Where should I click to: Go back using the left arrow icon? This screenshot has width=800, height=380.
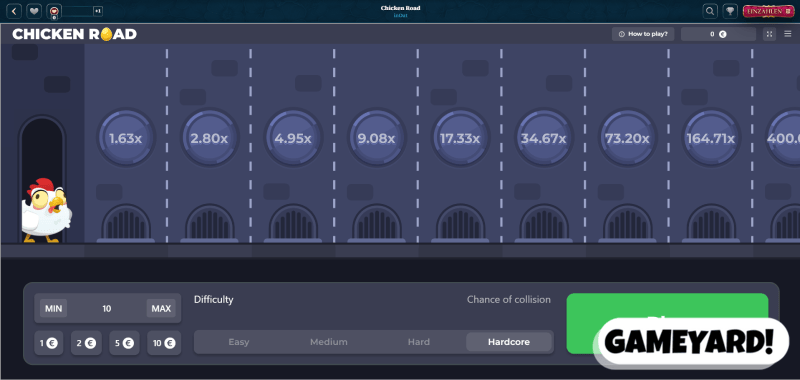point(14,11)
